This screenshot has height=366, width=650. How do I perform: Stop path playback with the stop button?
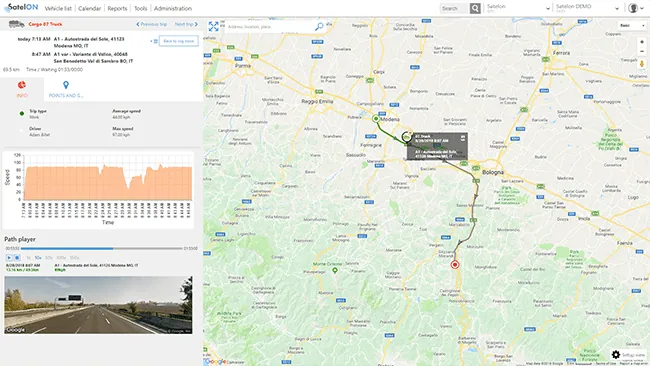click(x=17, y=257)
